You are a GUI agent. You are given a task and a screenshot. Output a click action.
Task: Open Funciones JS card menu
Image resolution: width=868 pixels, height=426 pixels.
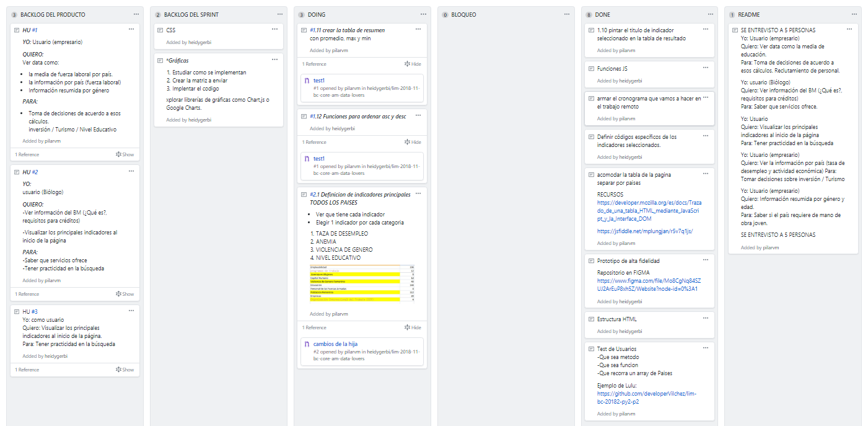click(x=706, y=68)
